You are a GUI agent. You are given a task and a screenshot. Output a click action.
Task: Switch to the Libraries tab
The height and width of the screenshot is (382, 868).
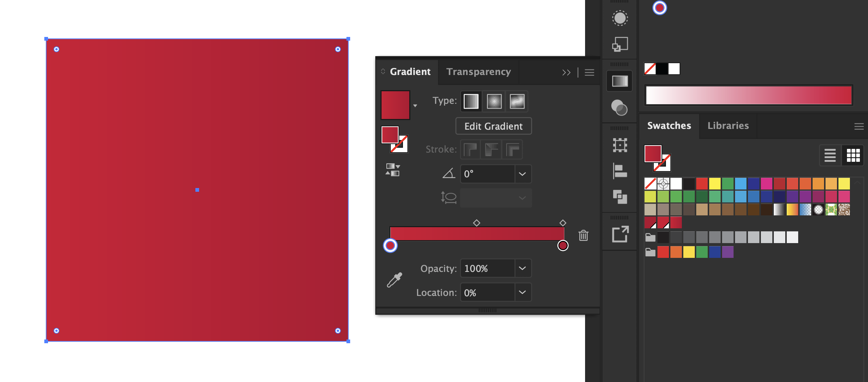click(x=728, y=126)
